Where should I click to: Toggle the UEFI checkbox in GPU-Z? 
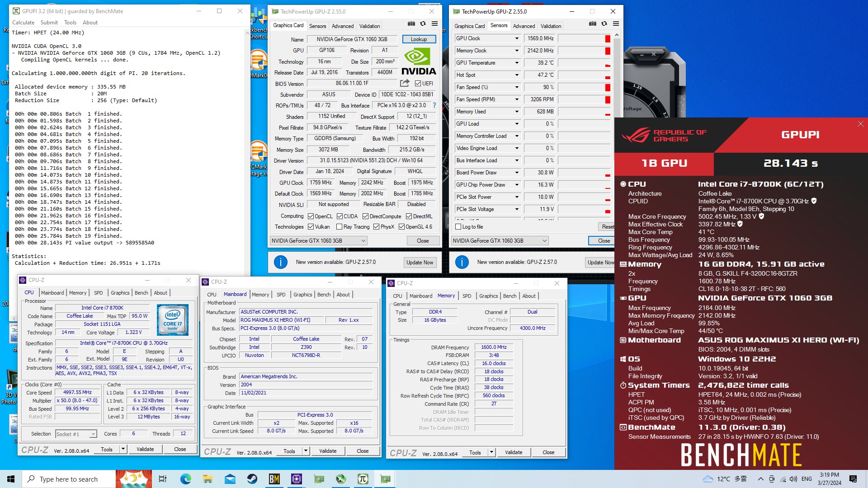click(x=418, y=84)
